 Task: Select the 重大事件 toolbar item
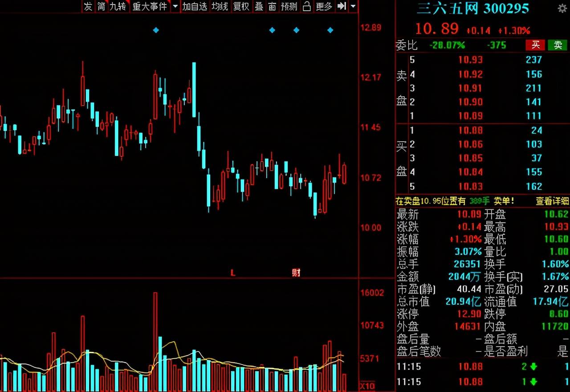(x=150, y=6)
